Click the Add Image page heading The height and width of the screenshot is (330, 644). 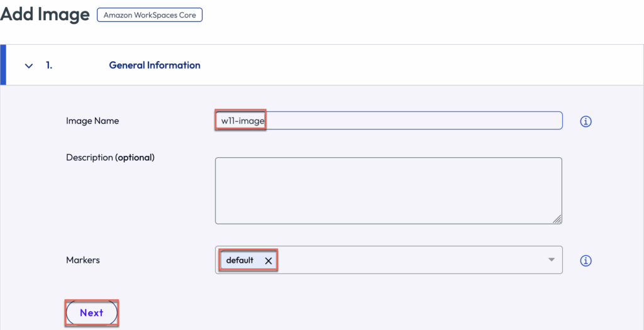(45, 15)
